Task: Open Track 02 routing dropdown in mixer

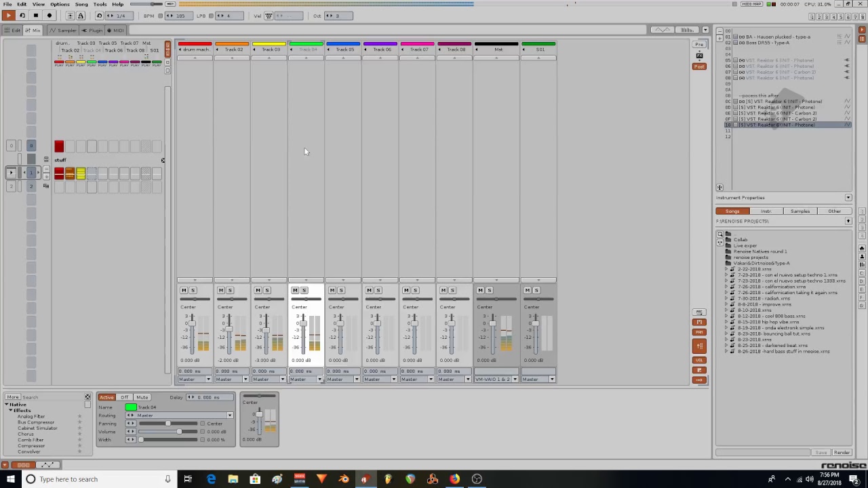Action: click(233, 379)
